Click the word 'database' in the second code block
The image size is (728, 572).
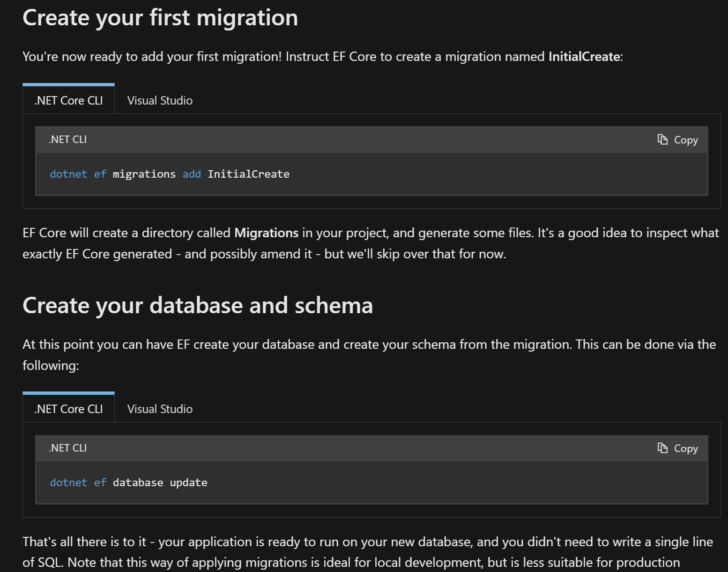pos(138,482)
